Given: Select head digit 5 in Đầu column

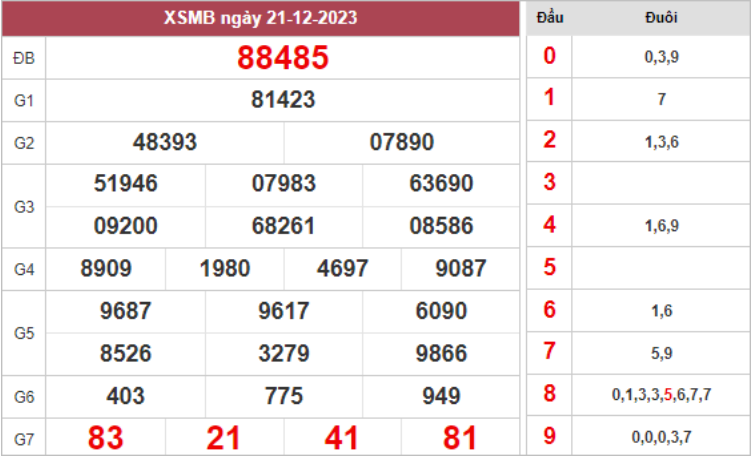Looking at the screenshot, I should point(550,267).
